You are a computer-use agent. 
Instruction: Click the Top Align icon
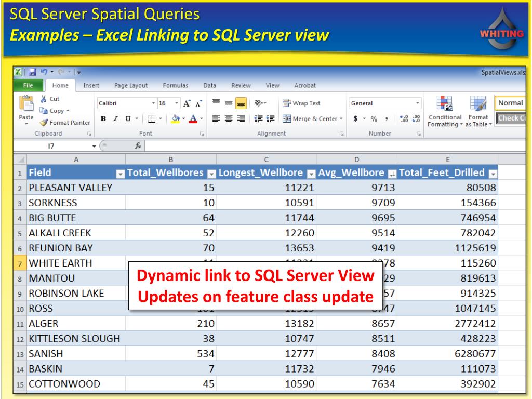216,102
